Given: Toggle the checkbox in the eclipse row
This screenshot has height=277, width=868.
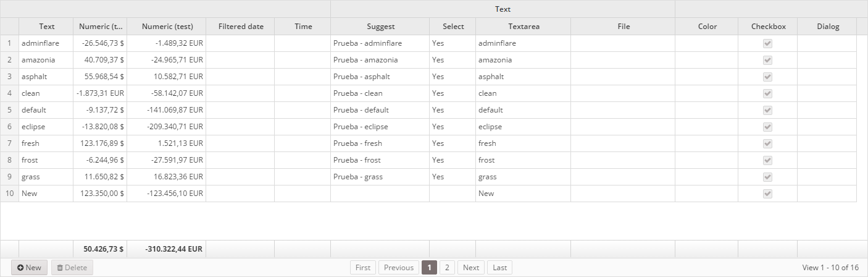Looking at the screenshot, I should pos(767,127).
